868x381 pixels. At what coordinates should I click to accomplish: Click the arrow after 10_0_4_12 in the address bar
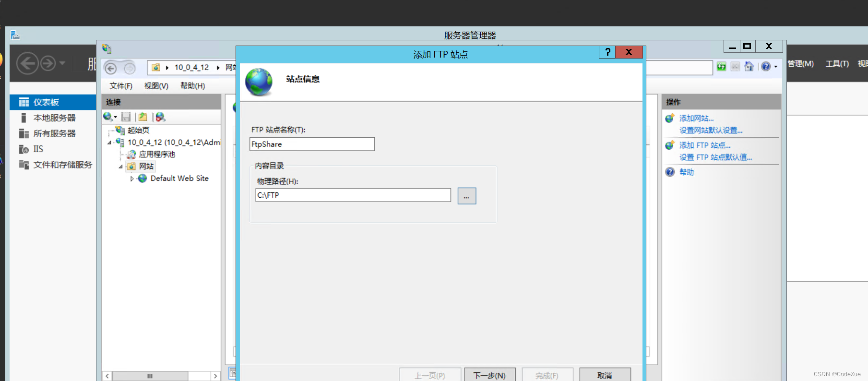pos(218,68)
